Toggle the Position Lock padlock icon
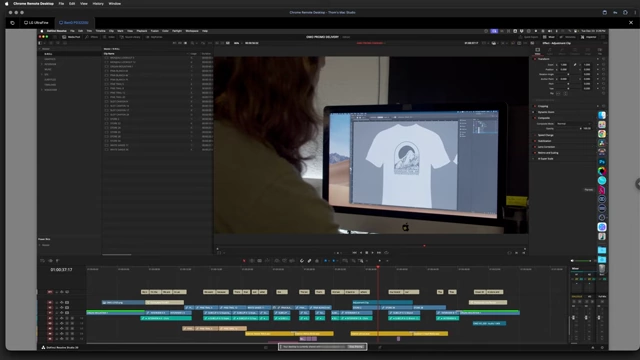This screenshot has width=640, height=360. coord(317,261)
